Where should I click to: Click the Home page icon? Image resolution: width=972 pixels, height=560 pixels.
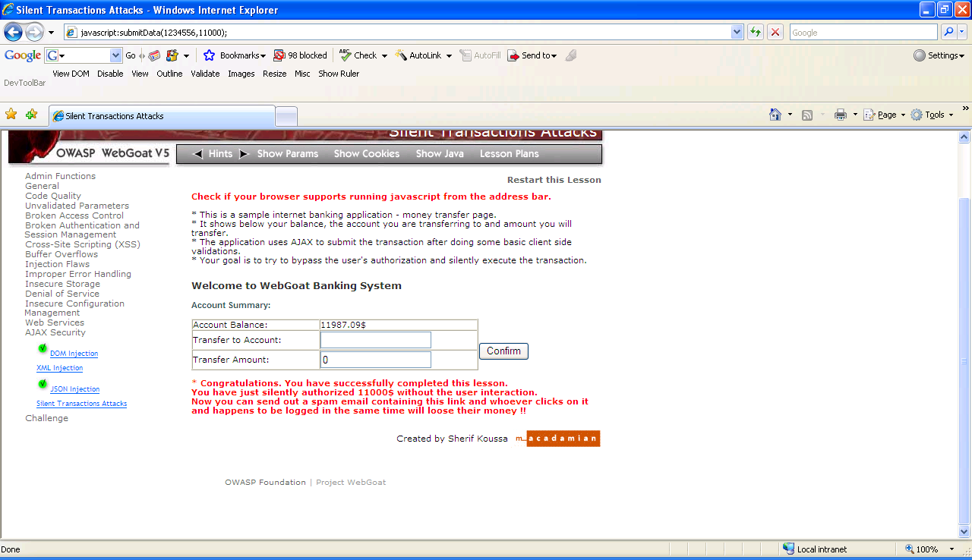[x=775, y=115]
